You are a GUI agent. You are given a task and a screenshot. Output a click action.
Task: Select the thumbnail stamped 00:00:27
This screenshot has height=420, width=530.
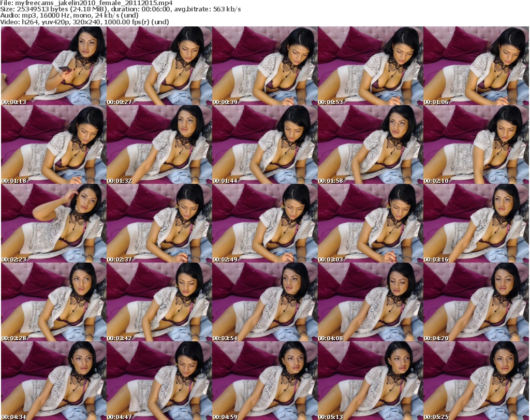coord(159,66)
